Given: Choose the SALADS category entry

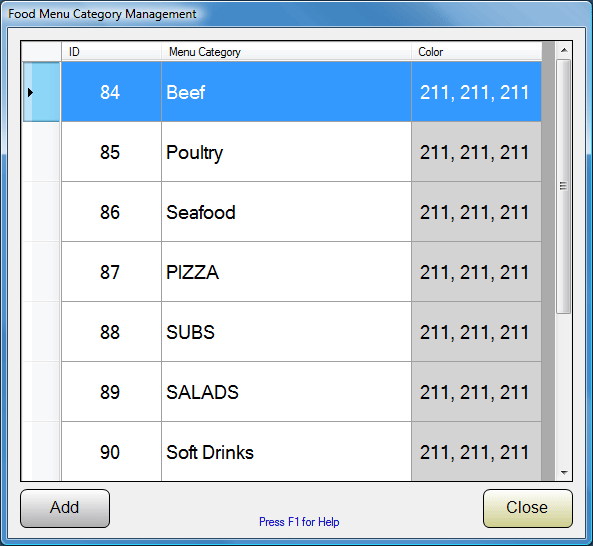Looking at the screenshot, I should click(x=286, y=392).
